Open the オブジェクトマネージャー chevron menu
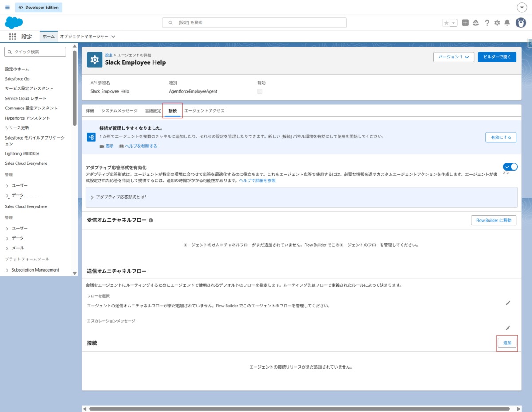The width and height of the screenshot is (532, 412). [113, 37]
